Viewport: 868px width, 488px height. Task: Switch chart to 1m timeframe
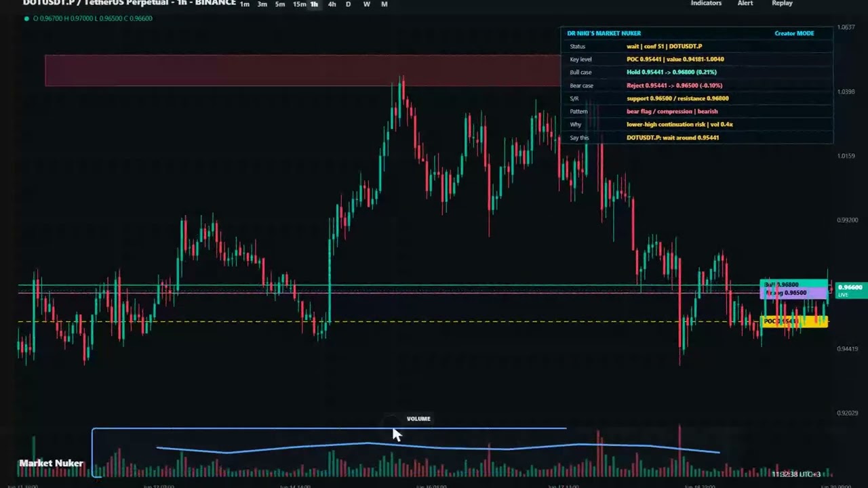(244, 4)
